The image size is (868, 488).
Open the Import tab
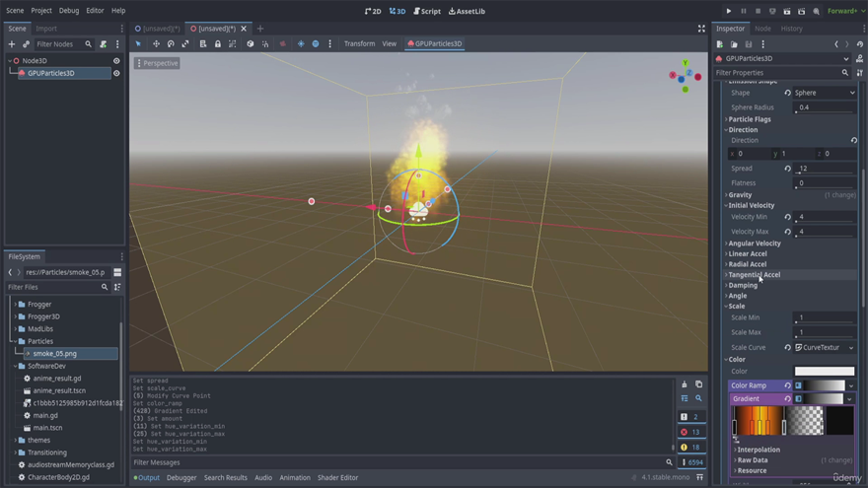click(x=46, y=29)
